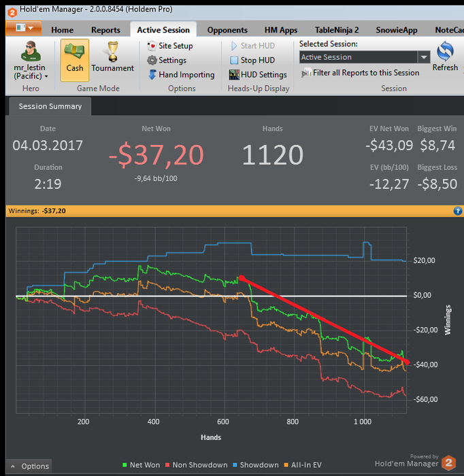Image resolution: width=464 pixels, height=476 pixels.
Task: Expand the Options panel at bottom left
Action: [29, 466]
